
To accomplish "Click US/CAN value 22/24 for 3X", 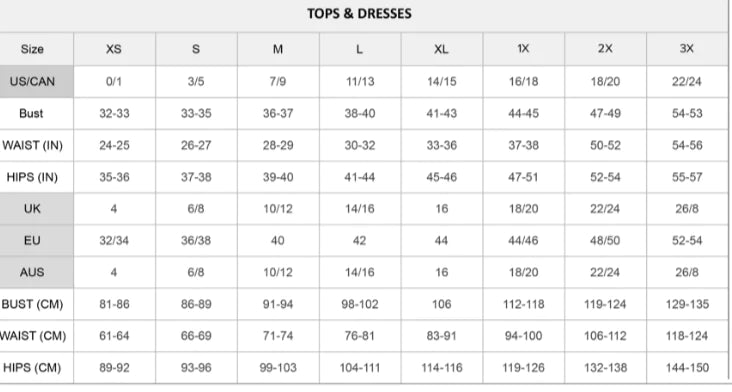I will 687,82.
